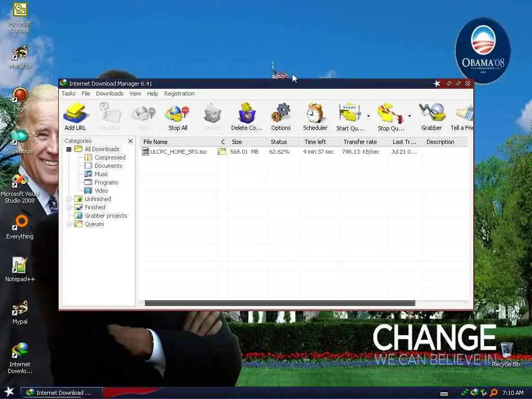The width and height of the screenshot is (532, 399).
Task: Open the Supermium desktop icon
Action: click(20, 142)
